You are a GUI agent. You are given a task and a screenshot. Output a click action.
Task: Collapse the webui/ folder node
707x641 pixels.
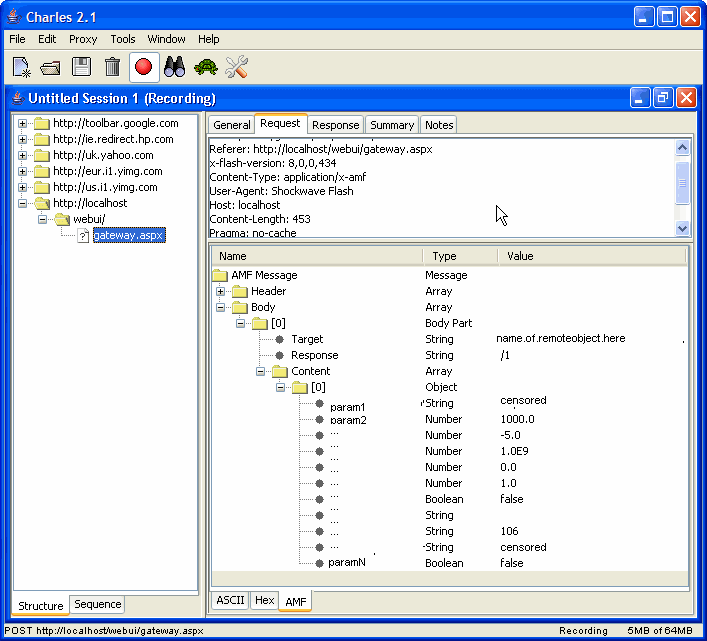[x=42, y=220]
